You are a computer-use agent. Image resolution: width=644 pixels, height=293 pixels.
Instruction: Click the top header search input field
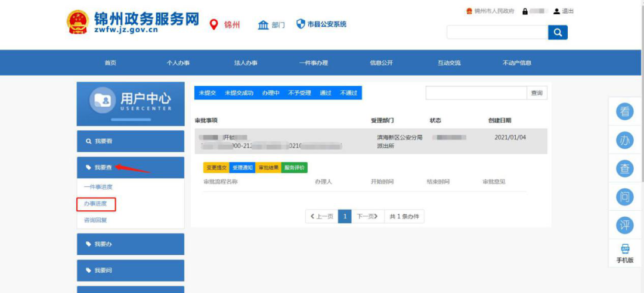497,33
